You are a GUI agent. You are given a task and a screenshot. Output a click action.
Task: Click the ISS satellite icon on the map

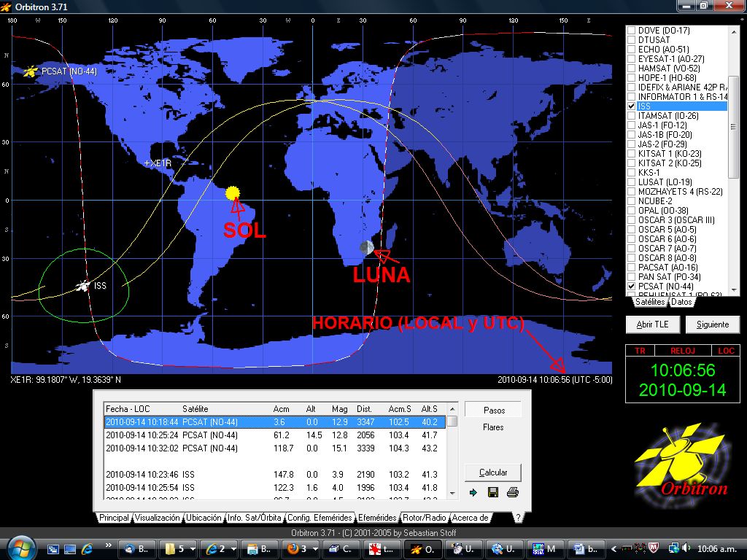tap(83, 286)
